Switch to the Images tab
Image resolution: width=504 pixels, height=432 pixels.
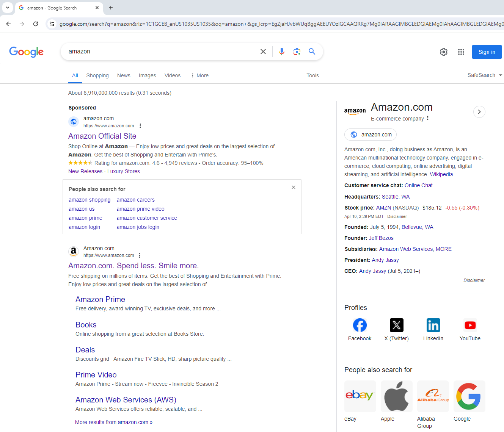(148, 75)
